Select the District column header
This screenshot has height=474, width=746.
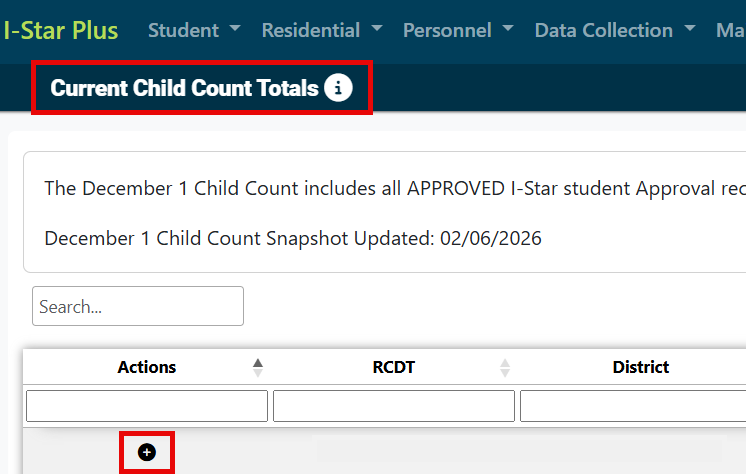[x=640, y=367]
